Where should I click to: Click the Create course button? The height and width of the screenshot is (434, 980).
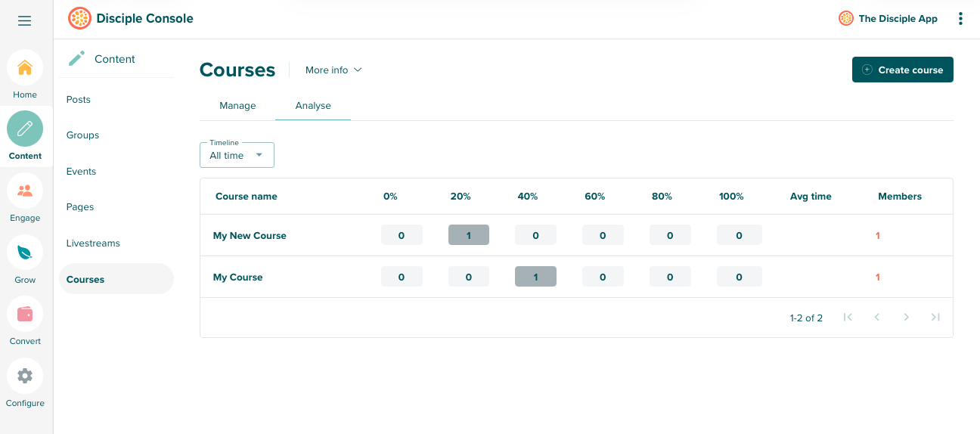(x=902, y=70)
